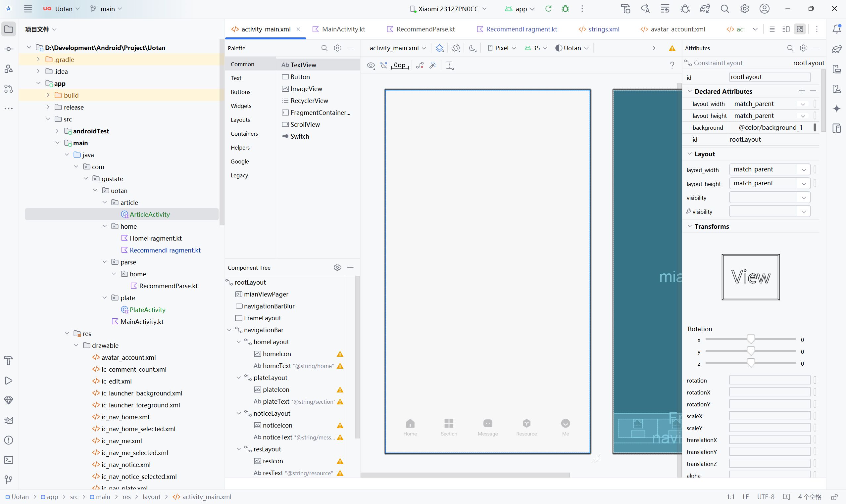The height and width of the screenshot is (504, 846).
Task: Expand the release folder
Action: pyautogui.click(x=48, y=107)
